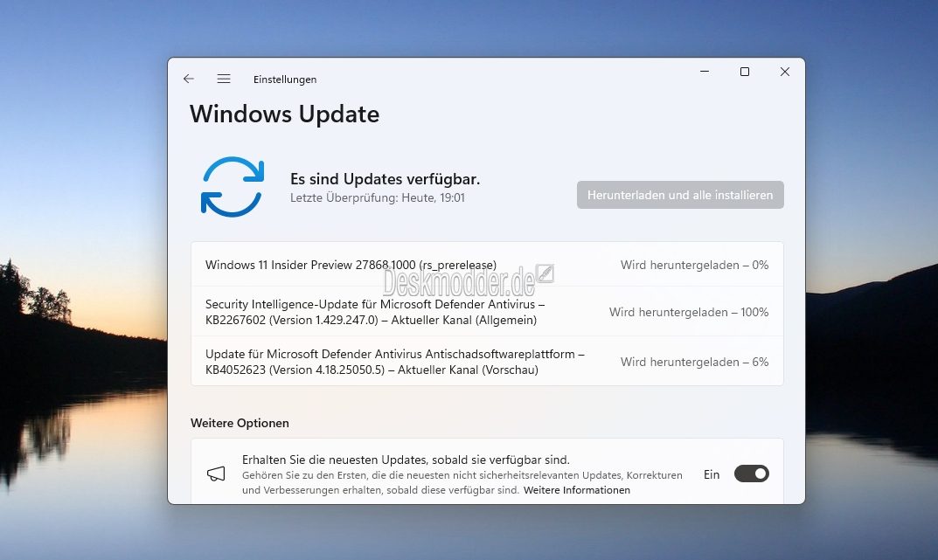Click the Es sind Updates verfügbar text
The height and width of the screenshot is (560, 938).
click(x=385, y=179)
